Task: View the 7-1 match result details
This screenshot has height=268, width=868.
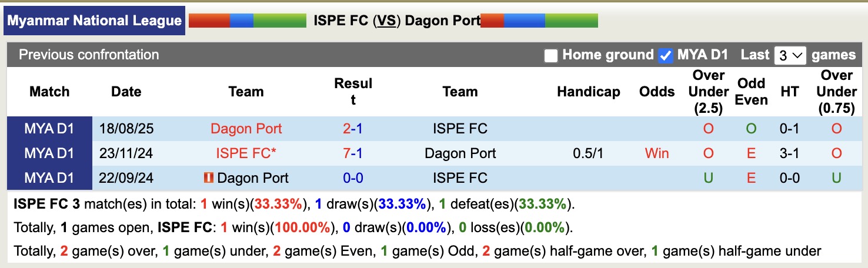Action: pyautogui.click(x=353, y=153)
